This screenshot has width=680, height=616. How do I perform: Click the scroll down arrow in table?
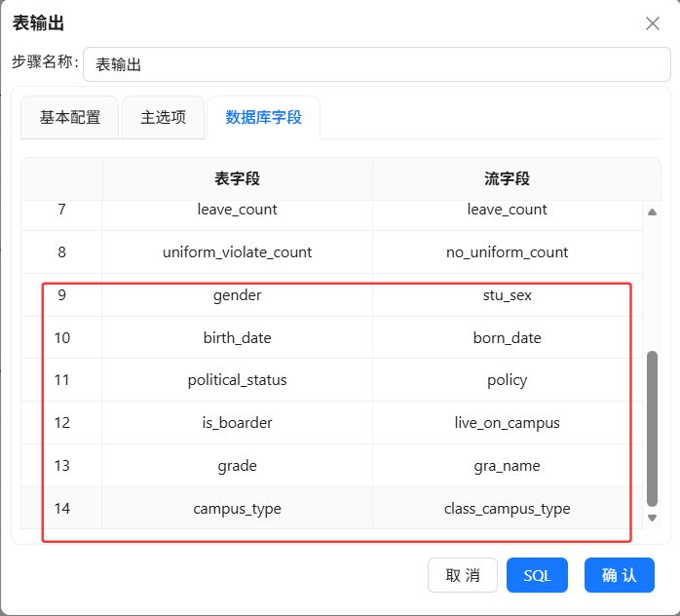coord(652,518)
